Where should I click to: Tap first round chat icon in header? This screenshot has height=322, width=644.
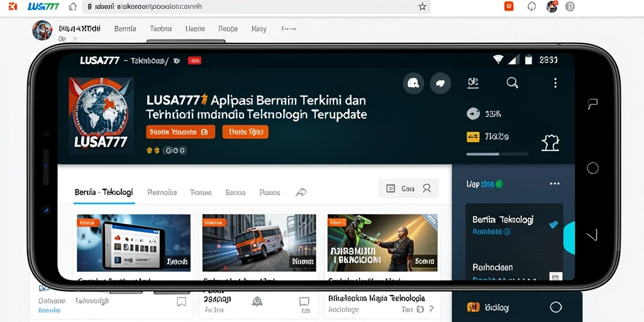click(x=413, y=84)
